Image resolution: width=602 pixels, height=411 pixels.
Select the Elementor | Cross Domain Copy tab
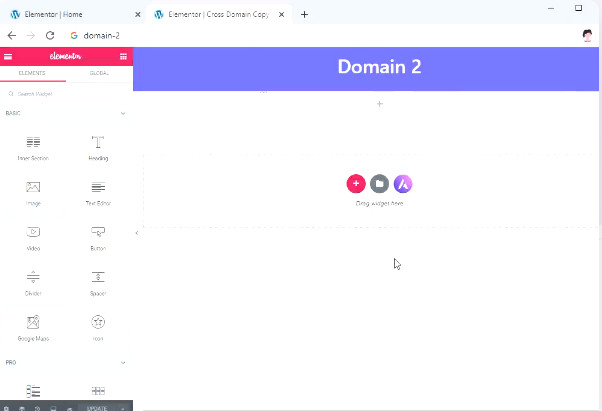point(219,15)
